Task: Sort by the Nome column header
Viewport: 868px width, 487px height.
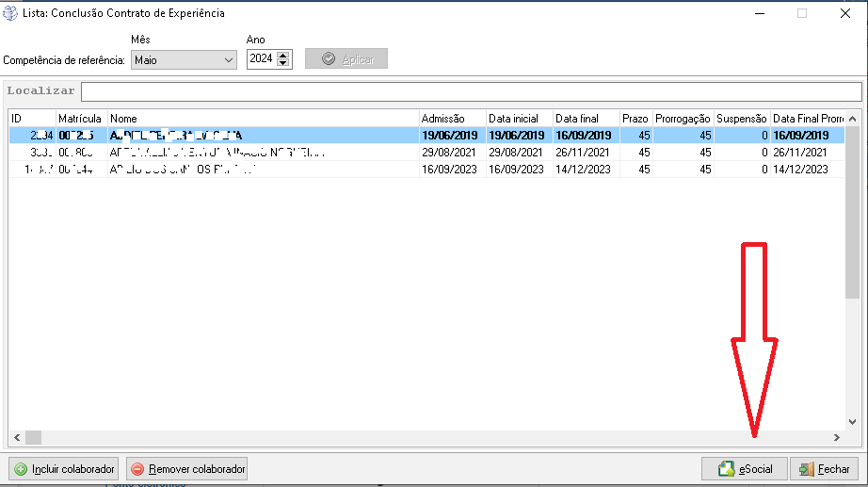Action: [262, 118]
